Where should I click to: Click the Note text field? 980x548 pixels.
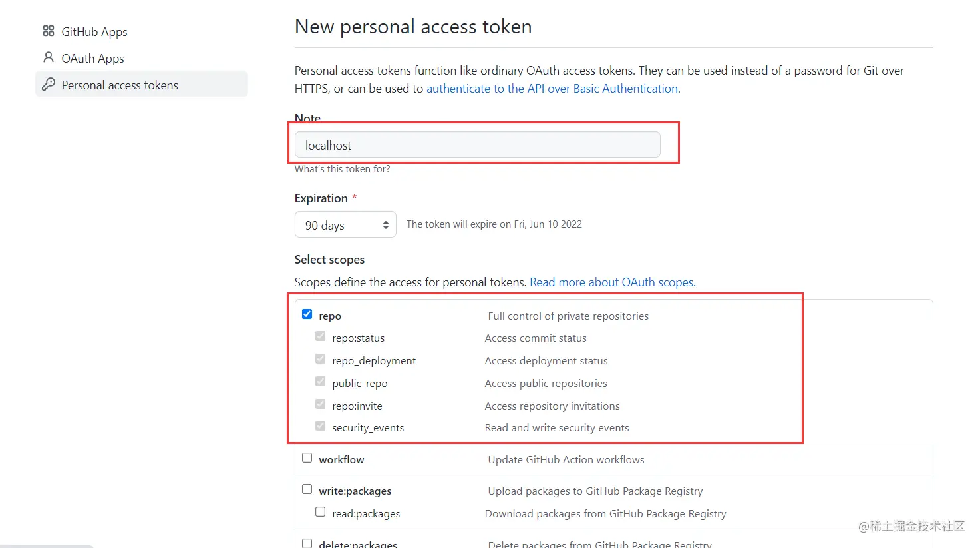point(477,145)
